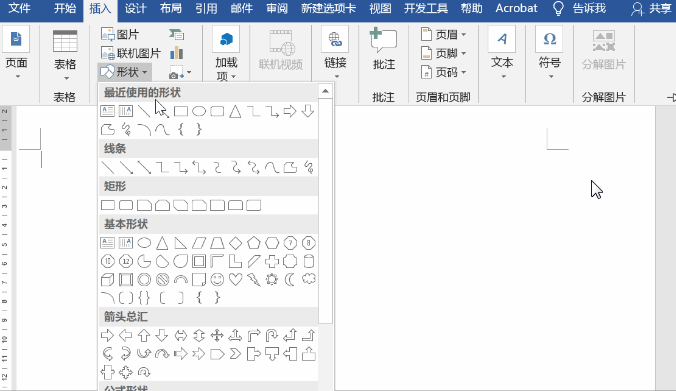Click the 分解图片 button
The image size is (676, 391).
[x=603, y=50]
